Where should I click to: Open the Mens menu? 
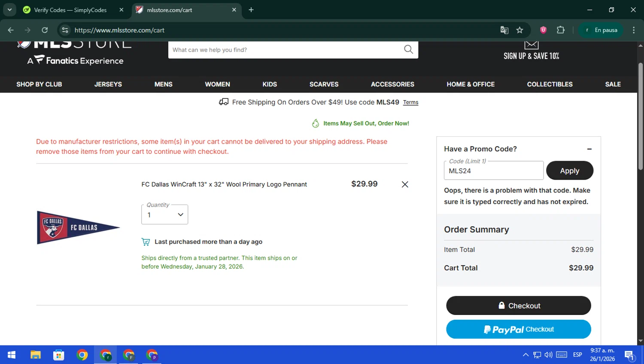(164, 84)
